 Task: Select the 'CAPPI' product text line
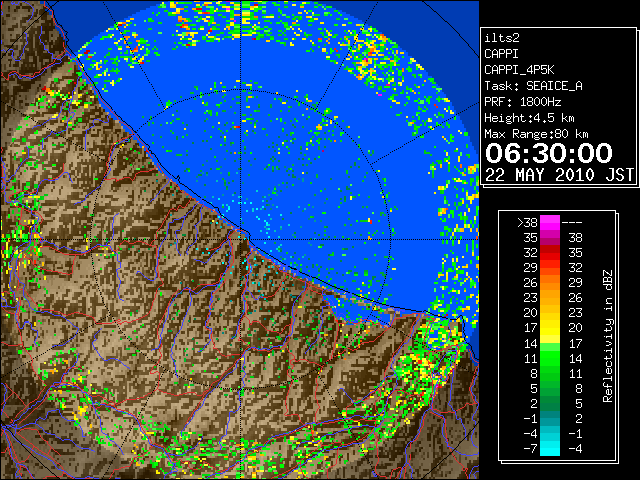(501, 54)
